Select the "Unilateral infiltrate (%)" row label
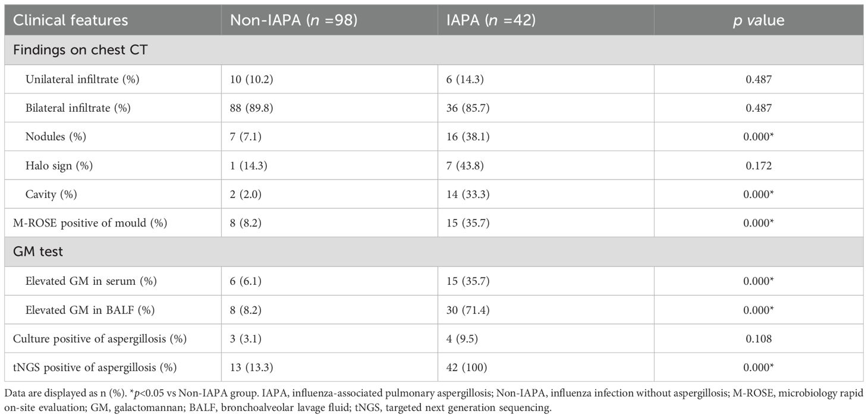The image size is (868, 418). coord(82,80)
